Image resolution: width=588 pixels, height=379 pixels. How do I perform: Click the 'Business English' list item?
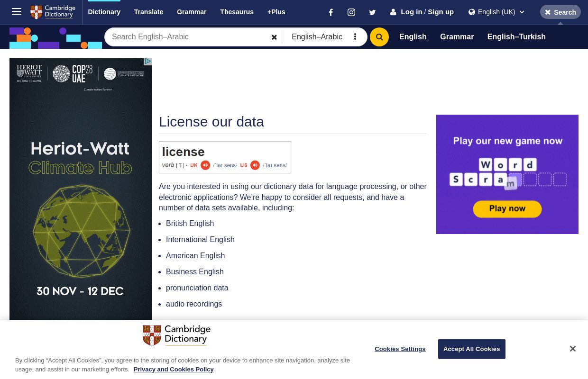click(195, 272)
